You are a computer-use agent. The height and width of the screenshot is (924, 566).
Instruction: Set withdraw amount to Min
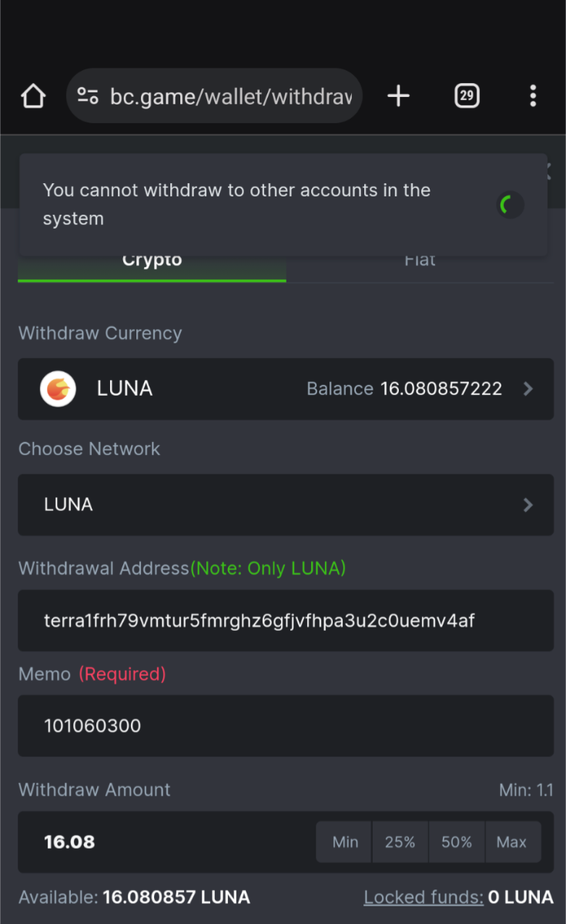pos(345,842)
